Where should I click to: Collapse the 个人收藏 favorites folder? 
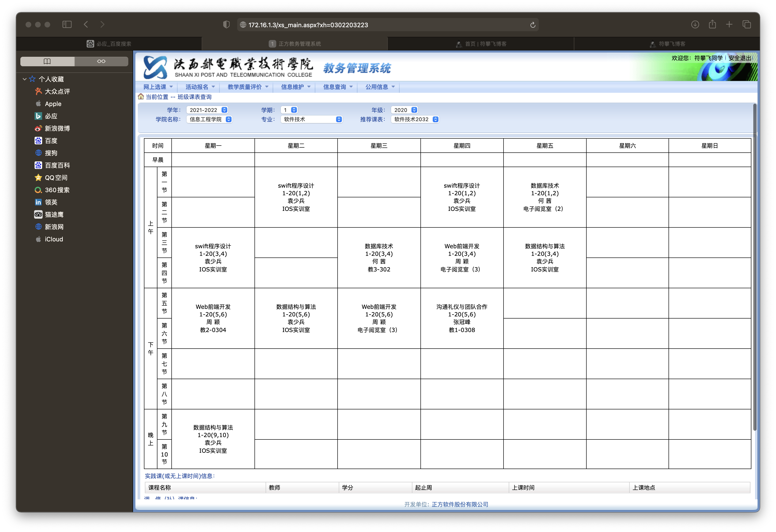[24, 79]
